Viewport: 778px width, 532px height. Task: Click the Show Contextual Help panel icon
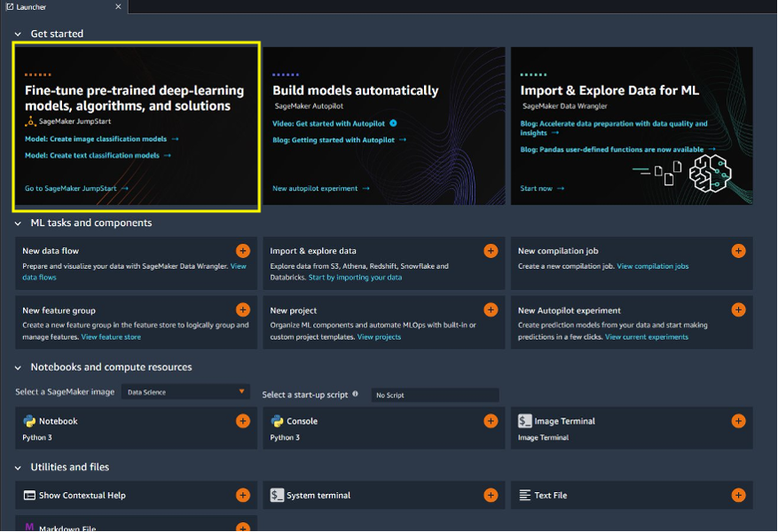pos(29,495)
